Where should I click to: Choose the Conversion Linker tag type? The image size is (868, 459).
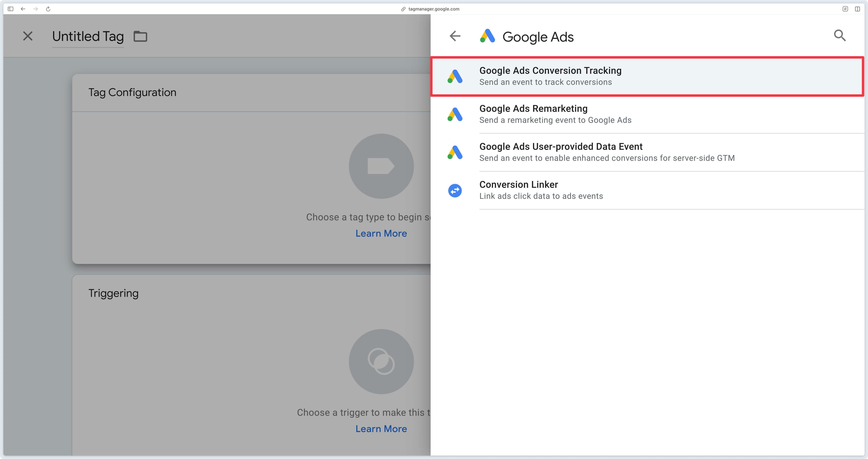[x=647, y=190]
